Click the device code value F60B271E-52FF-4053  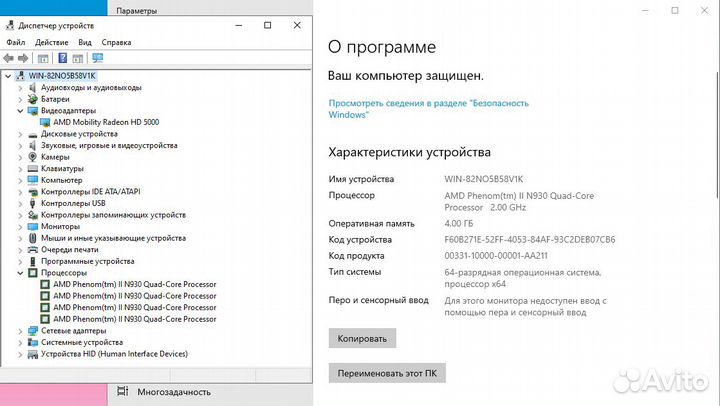coord(529,239)
